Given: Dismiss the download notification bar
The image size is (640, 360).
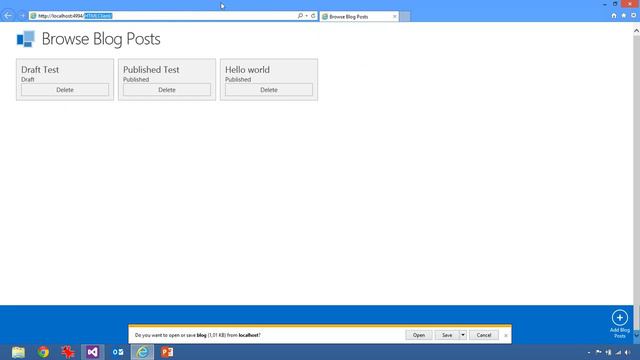Looking at the screenshot, I should click(506, 336).
